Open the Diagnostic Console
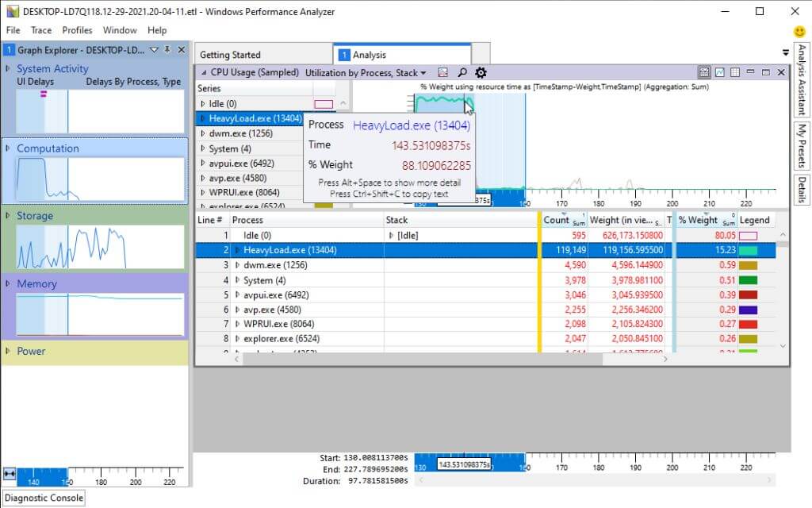The image size is (812, 508). coord(43,498)
